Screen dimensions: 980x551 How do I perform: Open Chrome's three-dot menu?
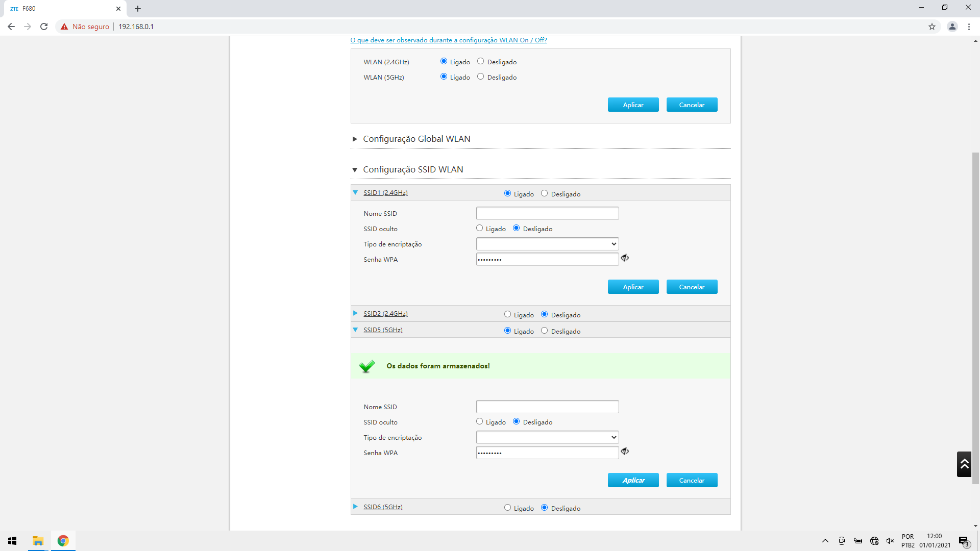(969, 27)
